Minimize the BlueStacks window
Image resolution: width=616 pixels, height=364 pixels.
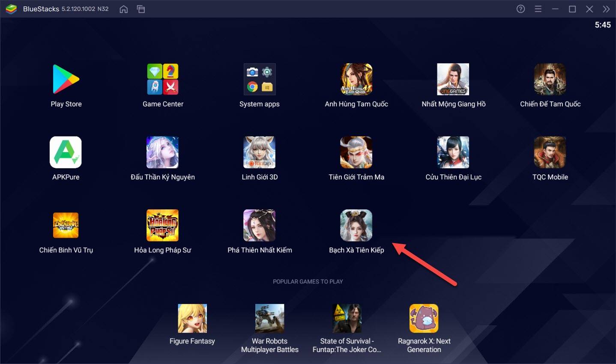(555, 9)
